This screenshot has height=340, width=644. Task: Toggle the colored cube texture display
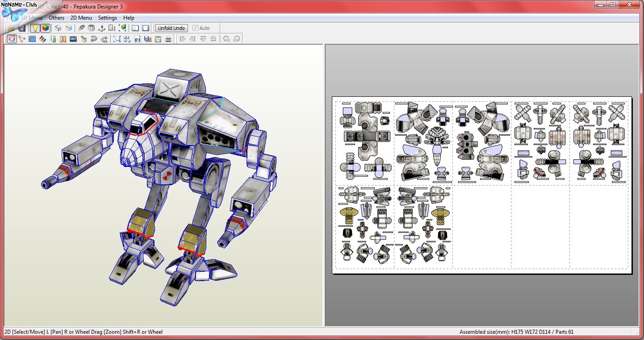tap(45, 28)
